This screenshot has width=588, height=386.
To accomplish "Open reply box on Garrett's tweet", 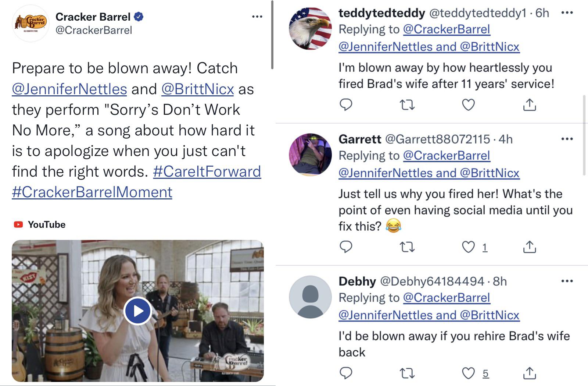I will coord(346,247).
